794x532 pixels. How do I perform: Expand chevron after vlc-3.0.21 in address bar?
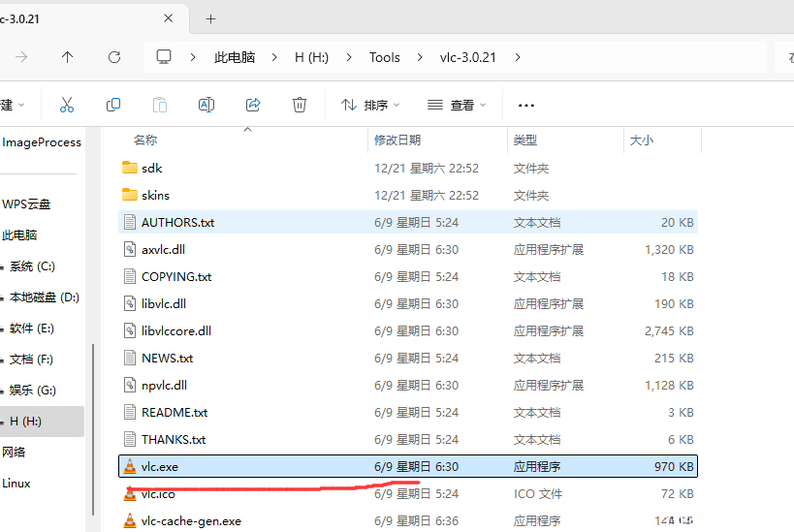pyautogui.click(x=518, y=57)
